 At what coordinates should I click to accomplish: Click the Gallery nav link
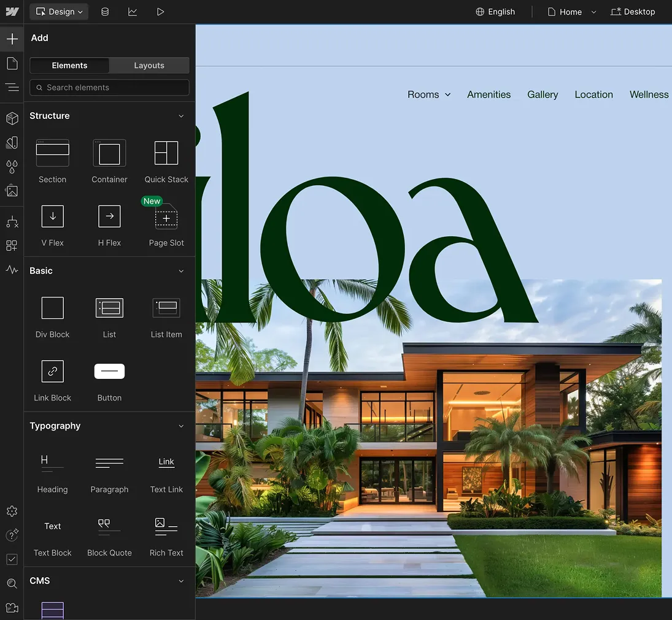pos(542,94)
